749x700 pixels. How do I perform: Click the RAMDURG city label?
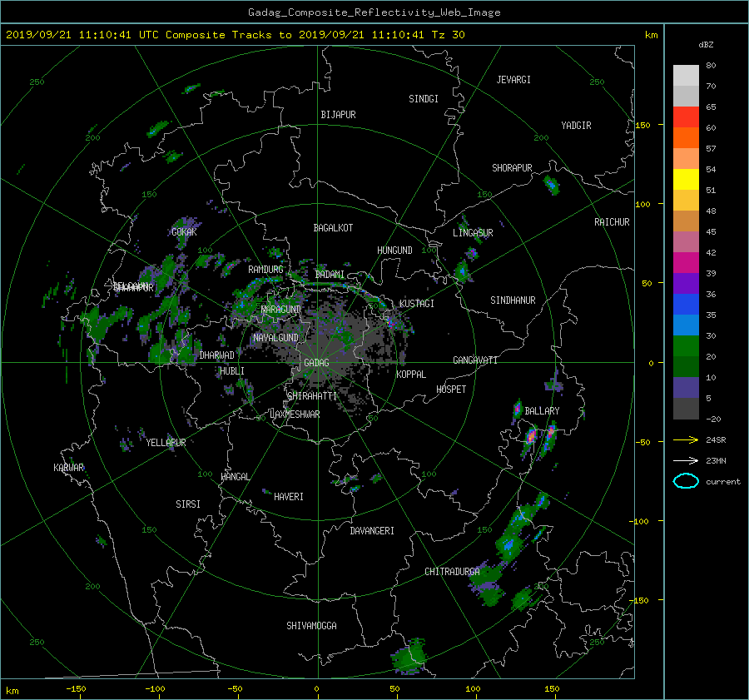click(x=265, y=270)
